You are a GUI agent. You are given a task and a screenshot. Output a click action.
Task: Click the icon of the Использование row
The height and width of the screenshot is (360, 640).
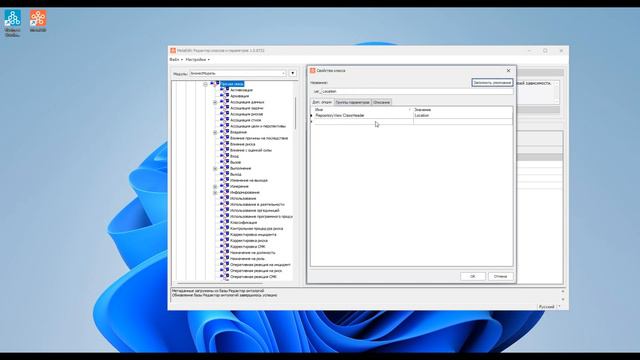click(x=225, y=198)
